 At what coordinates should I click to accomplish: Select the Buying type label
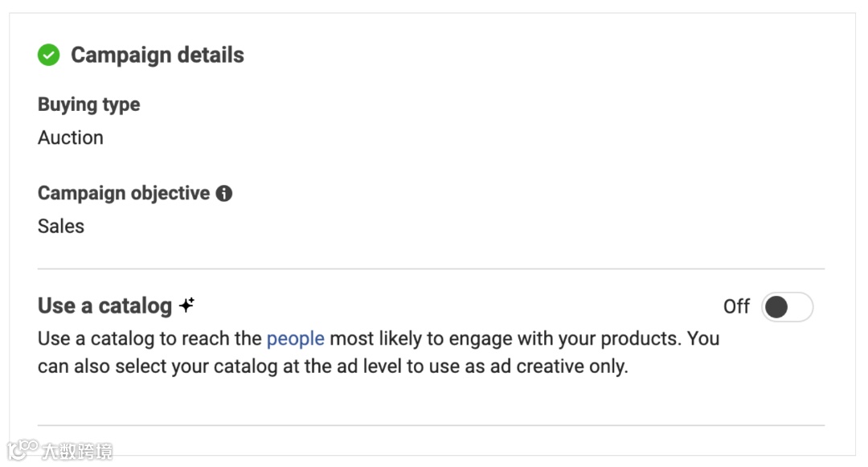click(x=88, y=104)
